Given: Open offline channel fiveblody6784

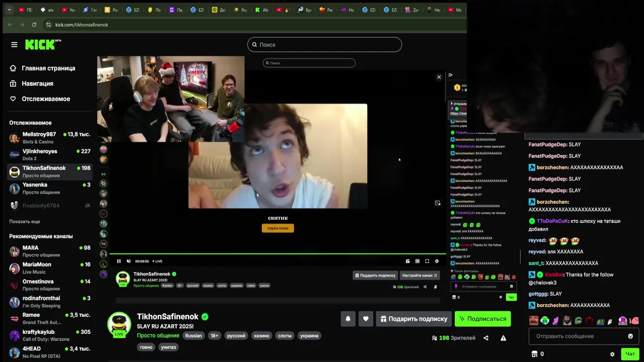Looking at the screenshot, I should (x=49, y=205).
